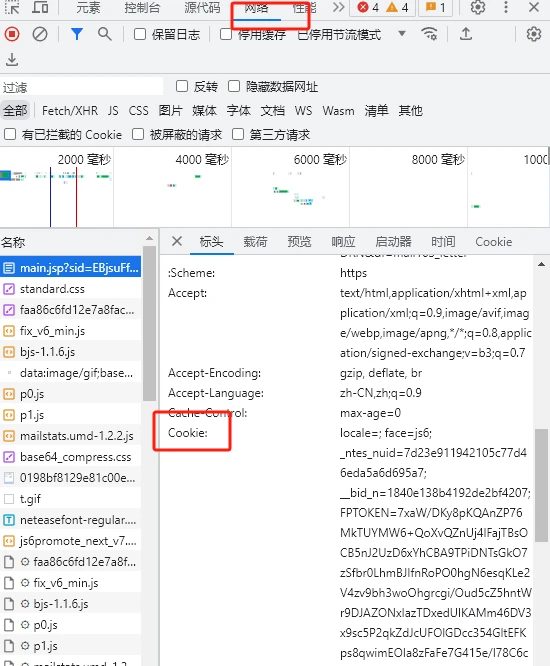550x666 pixels.
Task: Open throttling mode dropdown arrow
Action: coord(402,33)
